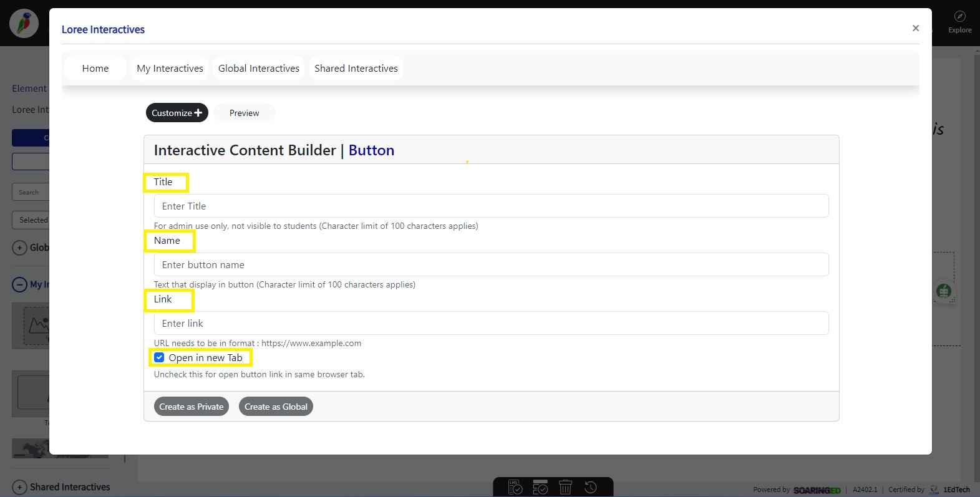The width and height of the screenshot is (980, 497).
Task: Open the history clock icon in bottom toolbar
Action: (x=591, y=487)
